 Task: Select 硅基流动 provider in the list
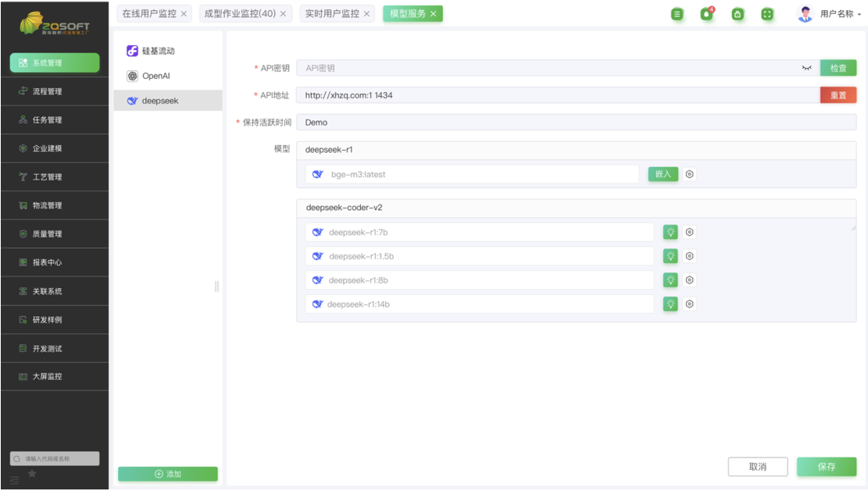[x=168, y=51]
